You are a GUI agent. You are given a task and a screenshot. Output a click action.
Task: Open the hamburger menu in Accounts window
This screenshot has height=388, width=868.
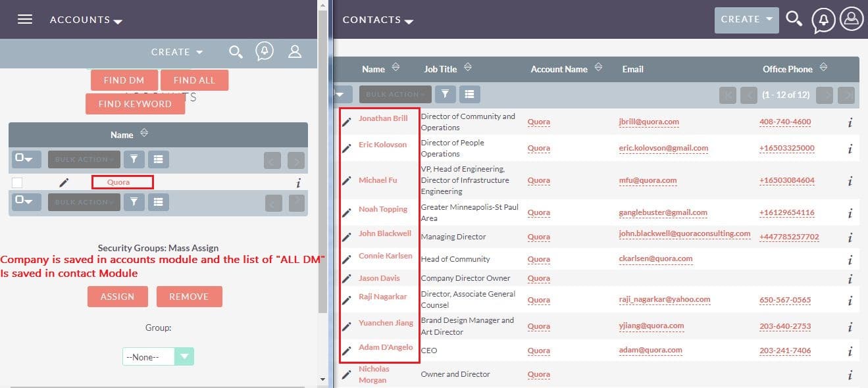pyautogui.click(x=25, y=19)
